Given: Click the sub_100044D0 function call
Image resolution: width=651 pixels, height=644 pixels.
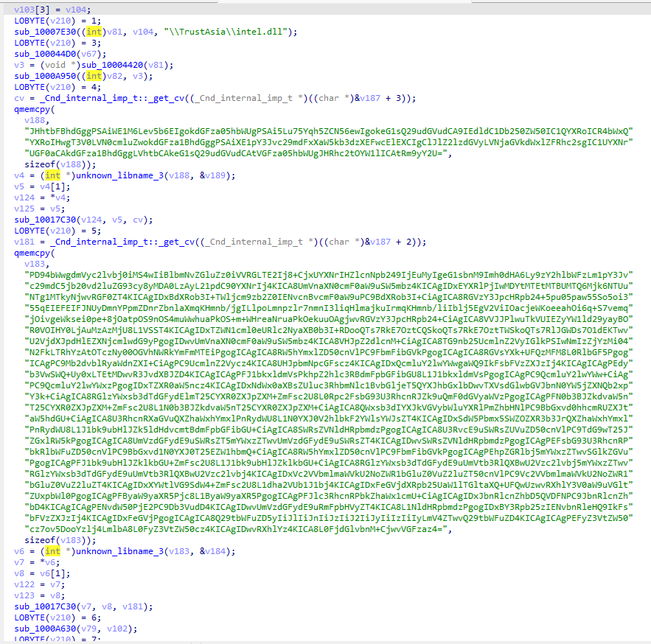Looking at the screenshot, I should point(60,54).
